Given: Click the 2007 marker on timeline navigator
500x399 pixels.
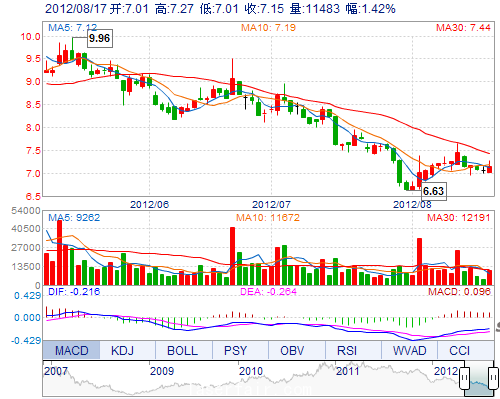Looking at the screenshot, I should (56, 371).
